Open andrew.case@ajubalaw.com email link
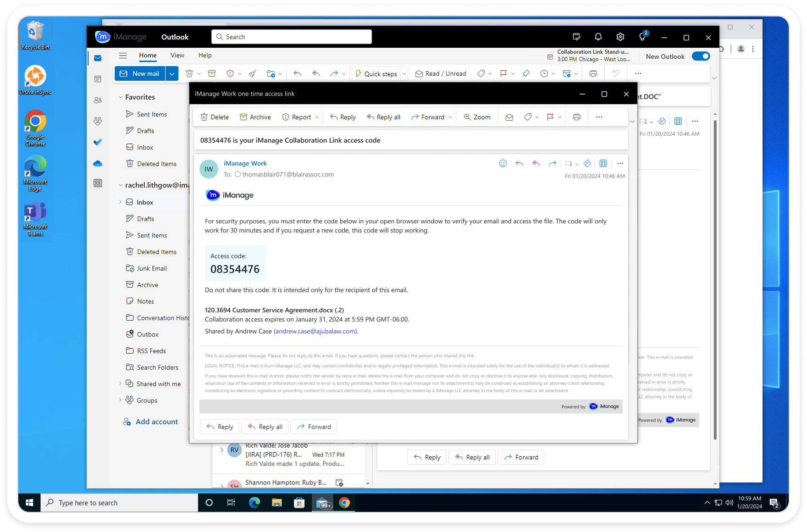 click(x=315, y=331)
